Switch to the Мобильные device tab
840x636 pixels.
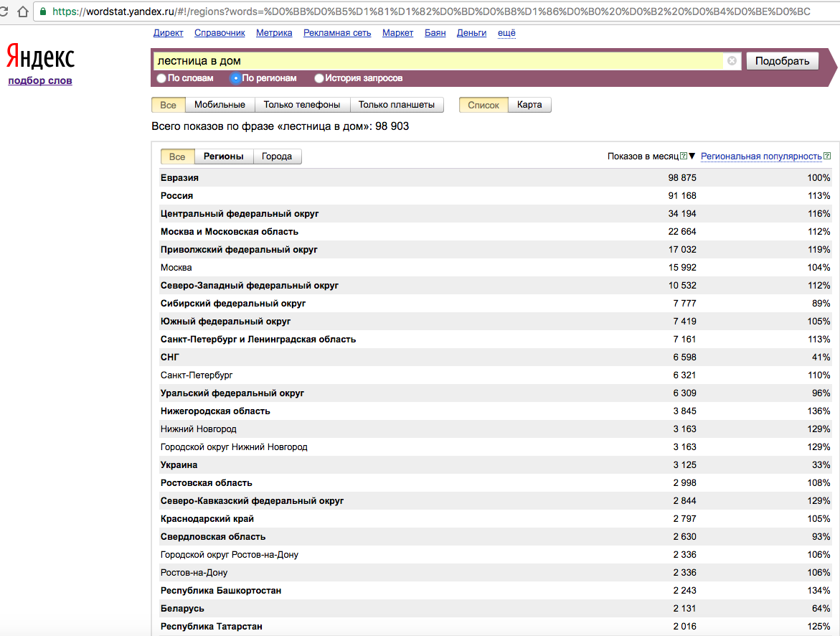[220, 105]
